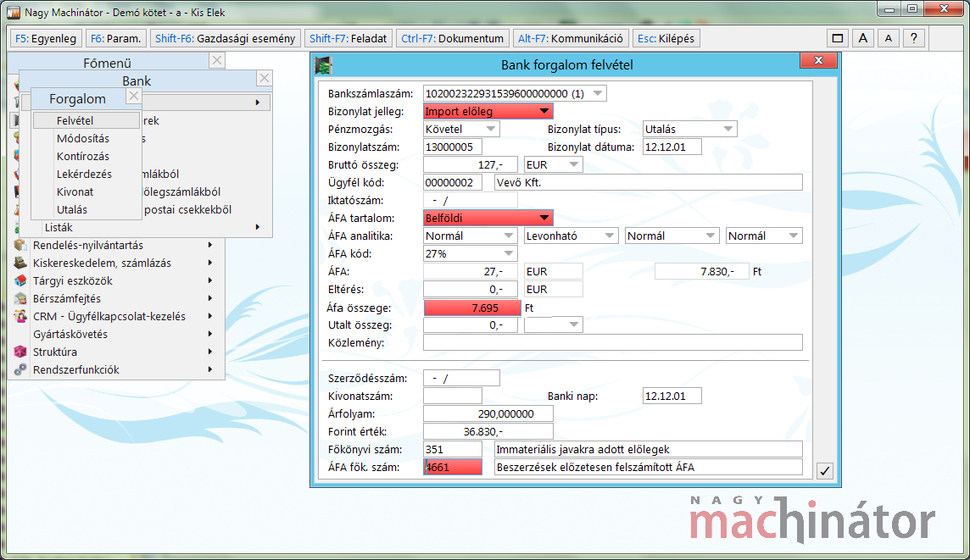Click the Bérszámfejtés icon
970x560 pixels.
point(20,299)
